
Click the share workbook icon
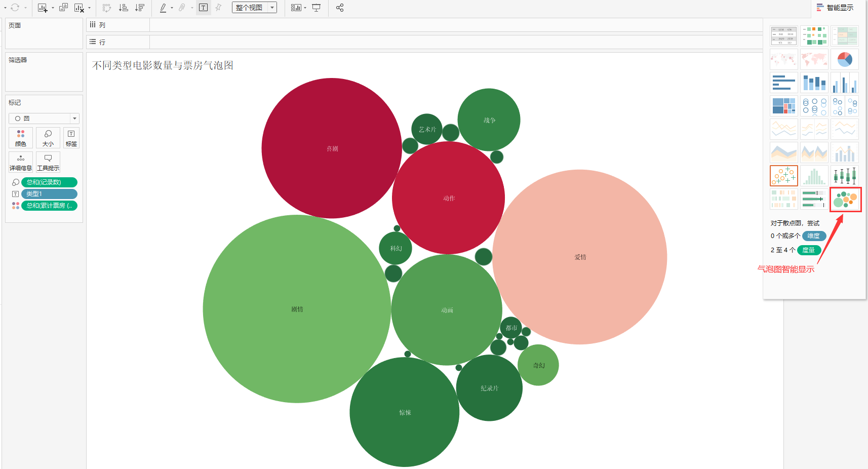[x=340, y=8]
